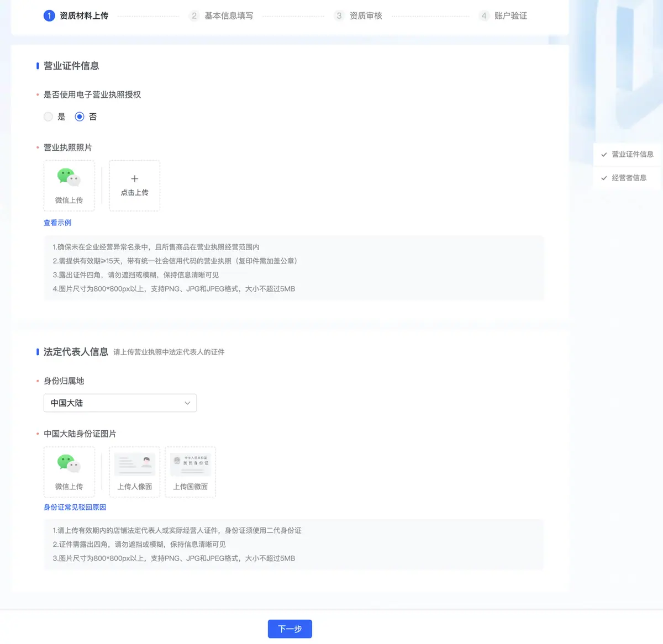Click the plus icon to upload license
This screenshot has width=663, height=644.
coord(134,179)
